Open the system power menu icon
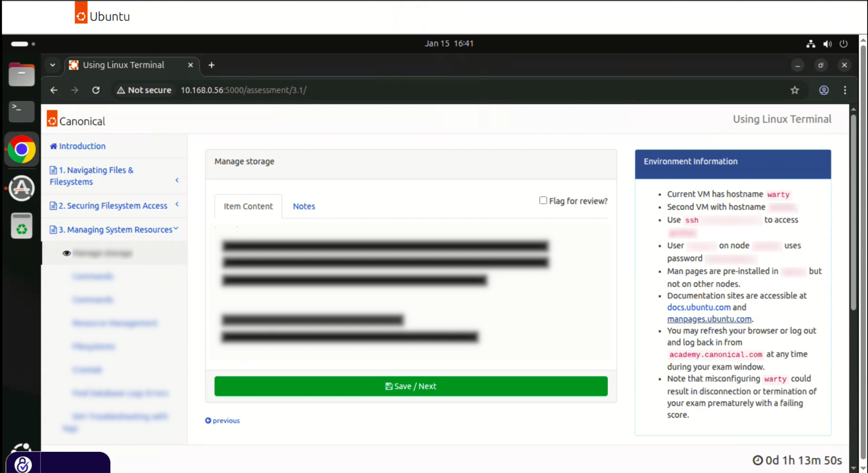 [x=843, y=44]
